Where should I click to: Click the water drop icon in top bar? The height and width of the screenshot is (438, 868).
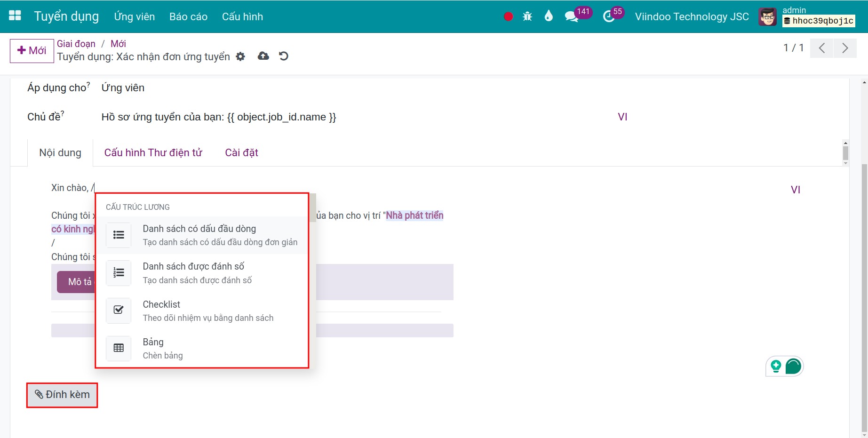coord(548,16)
